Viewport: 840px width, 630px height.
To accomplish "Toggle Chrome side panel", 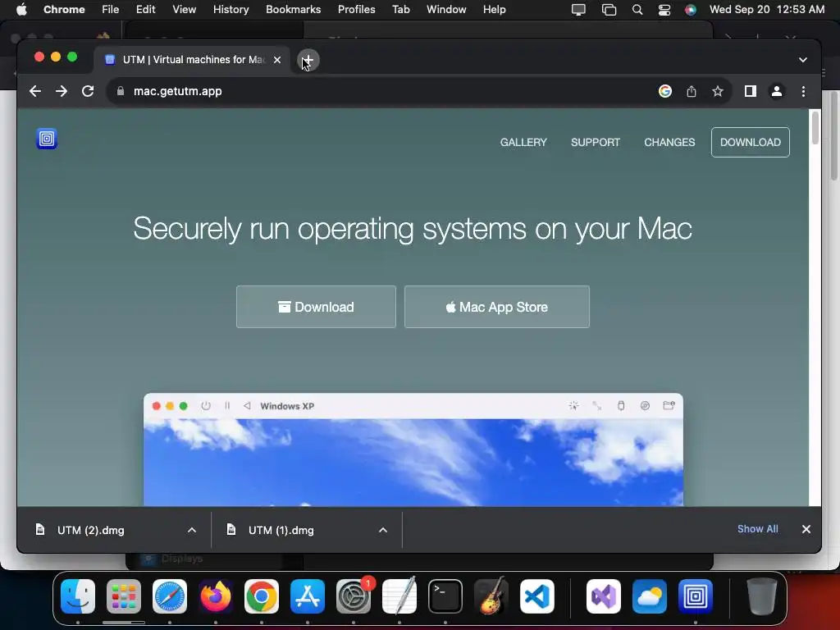I will (751, 91).
